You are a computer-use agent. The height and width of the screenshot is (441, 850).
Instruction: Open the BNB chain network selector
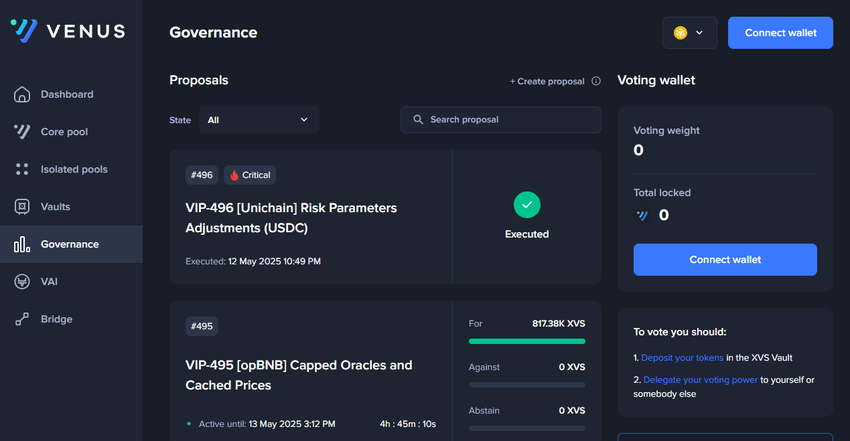pos(690,33)
